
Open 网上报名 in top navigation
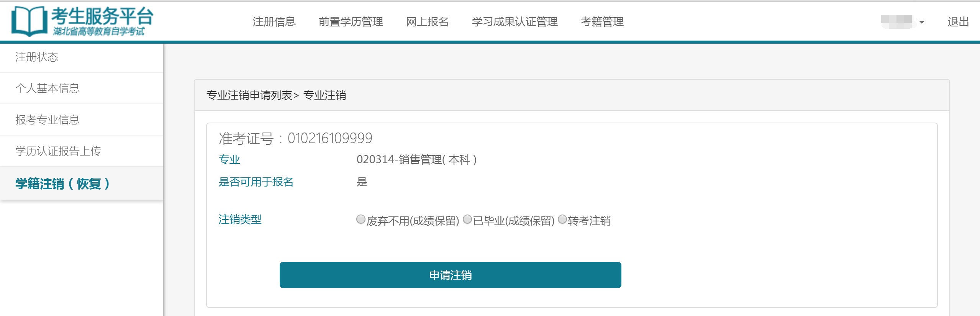(x=427, y=22)
